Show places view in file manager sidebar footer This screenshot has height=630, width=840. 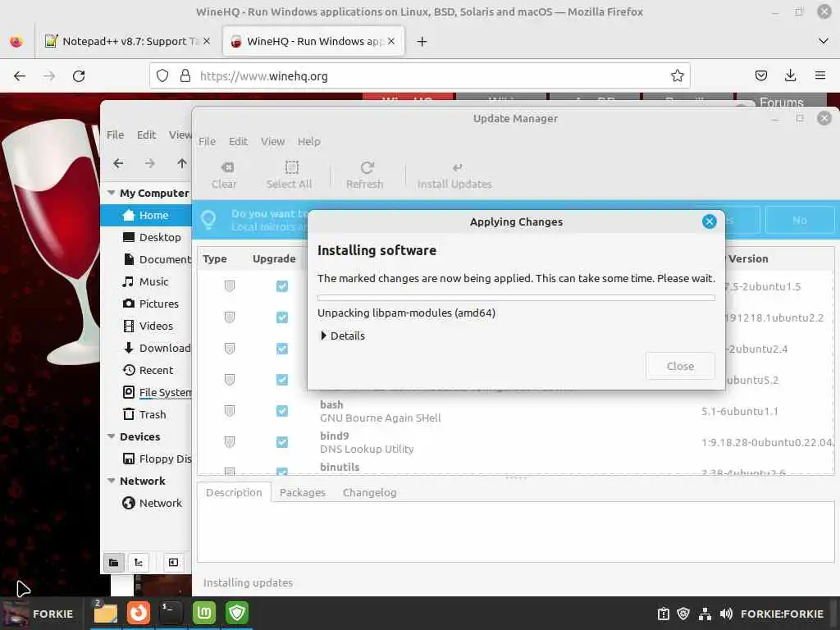(113, 563)
